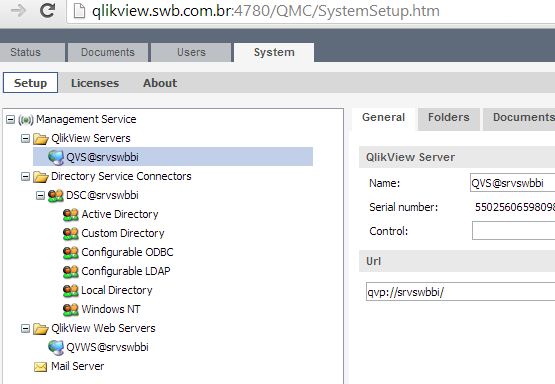Viewport: 555px width, 384px height.
Task: Select the Custom Directory entry
Action: click(123, 233)
